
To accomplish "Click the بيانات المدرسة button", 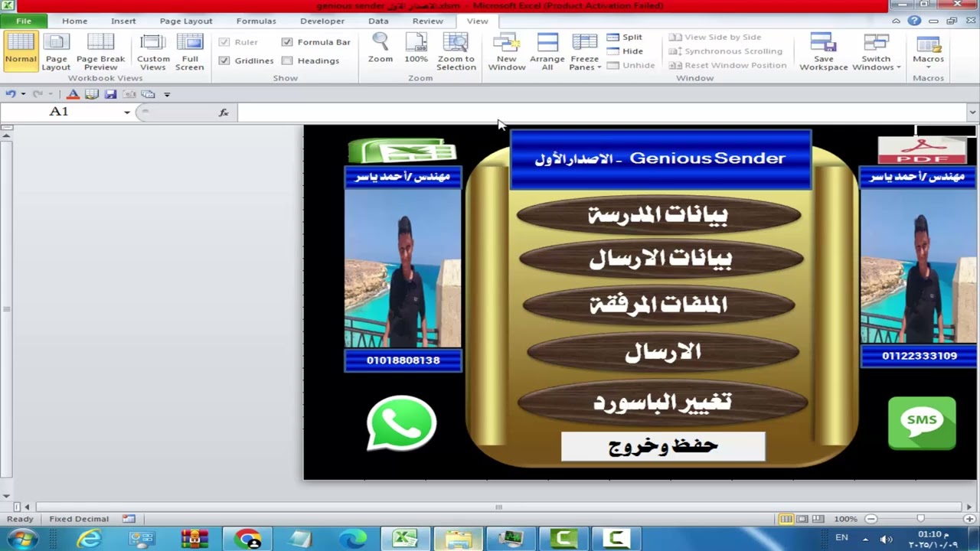I will 658,215.
